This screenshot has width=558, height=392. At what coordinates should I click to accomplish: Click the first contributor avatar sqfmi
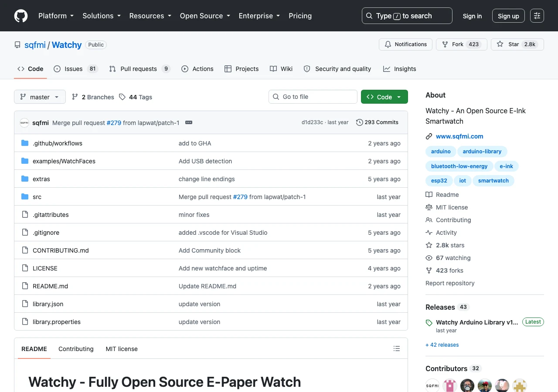(x=432, y=385)
